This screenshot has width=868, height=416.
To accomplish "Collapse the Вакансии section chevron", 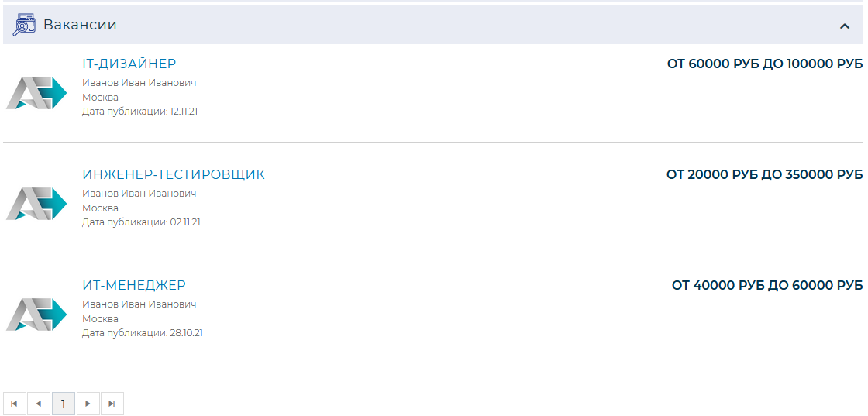I will pyautogui.click(x=845, y=26).
